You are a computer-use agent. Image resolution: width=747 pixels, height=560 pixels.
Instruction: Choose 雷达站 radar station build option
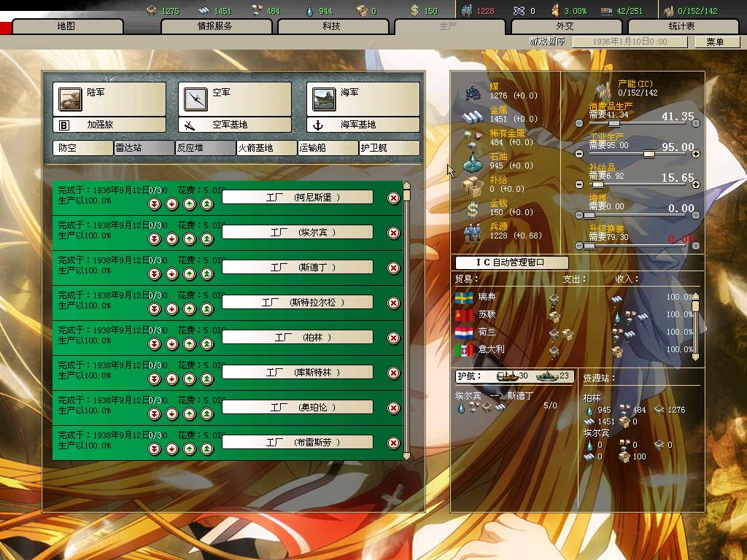pos(144,148)
